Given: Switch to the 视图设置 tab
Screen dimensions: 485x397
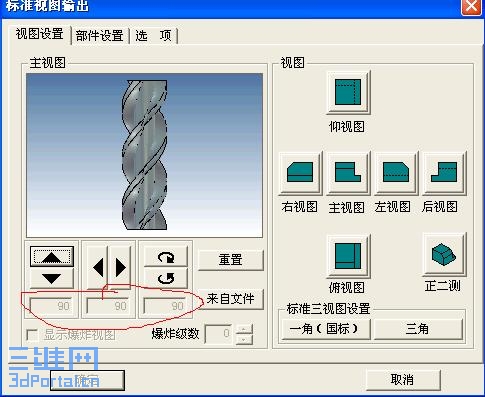Looking at the screenshot, I should pyautogui.click(x=39, y=34).
